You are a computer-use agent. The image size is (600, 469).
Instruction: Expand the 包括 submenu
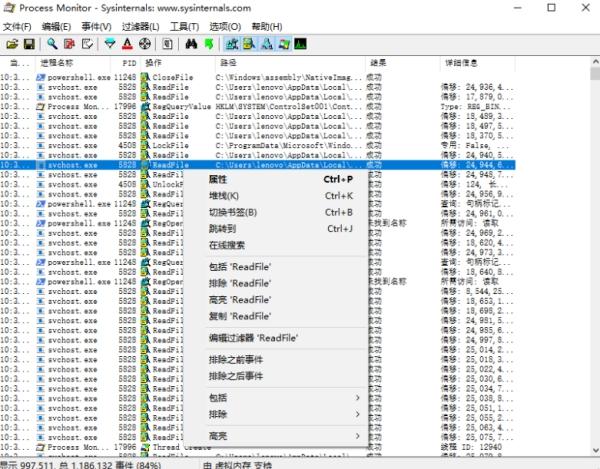click(x=276, y=398)
